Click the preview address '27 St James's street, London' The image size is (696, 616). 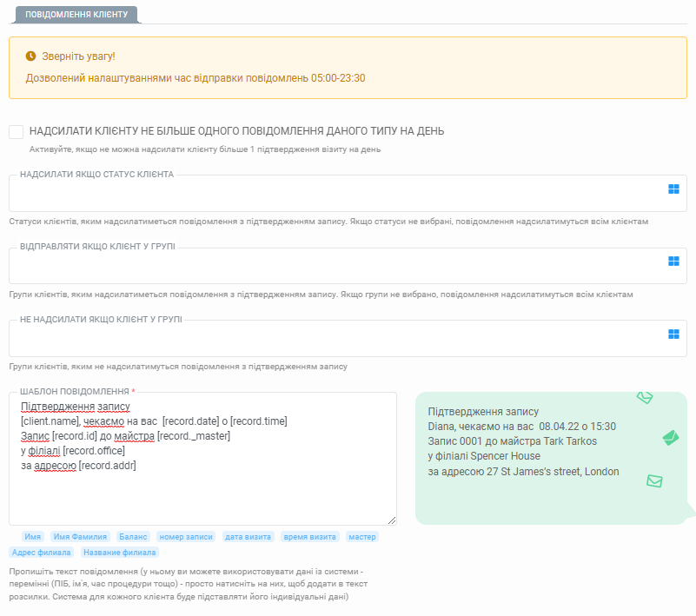(x=553, y=471)
